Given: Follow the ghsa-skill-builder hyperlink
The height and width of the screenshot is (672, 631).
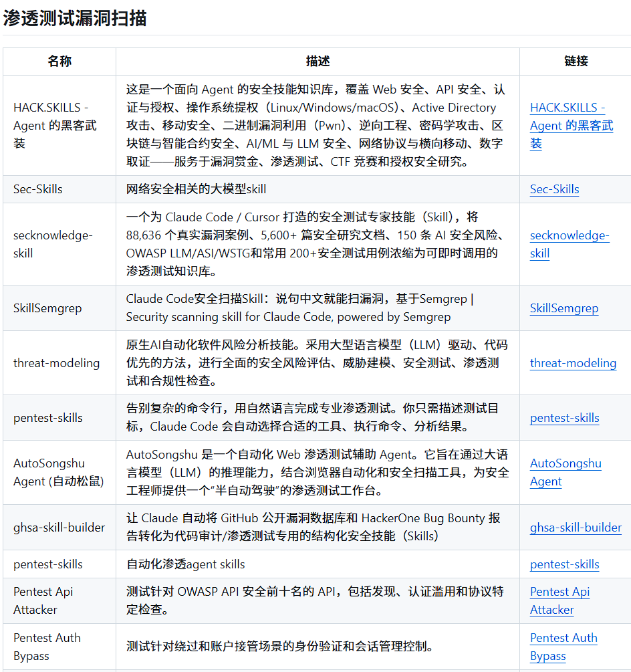Looking at the screenshot, I should pos(576,528).
